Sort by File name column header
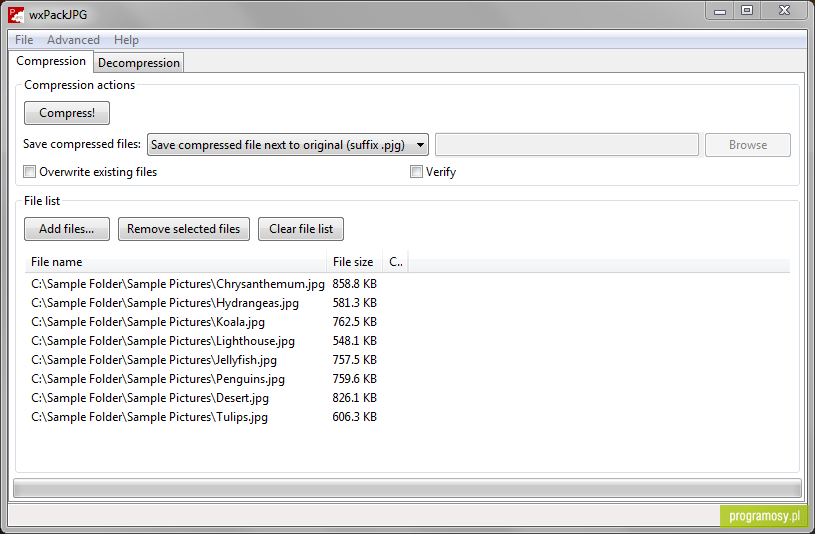This screenshot has height=534, width=815. 176,262
